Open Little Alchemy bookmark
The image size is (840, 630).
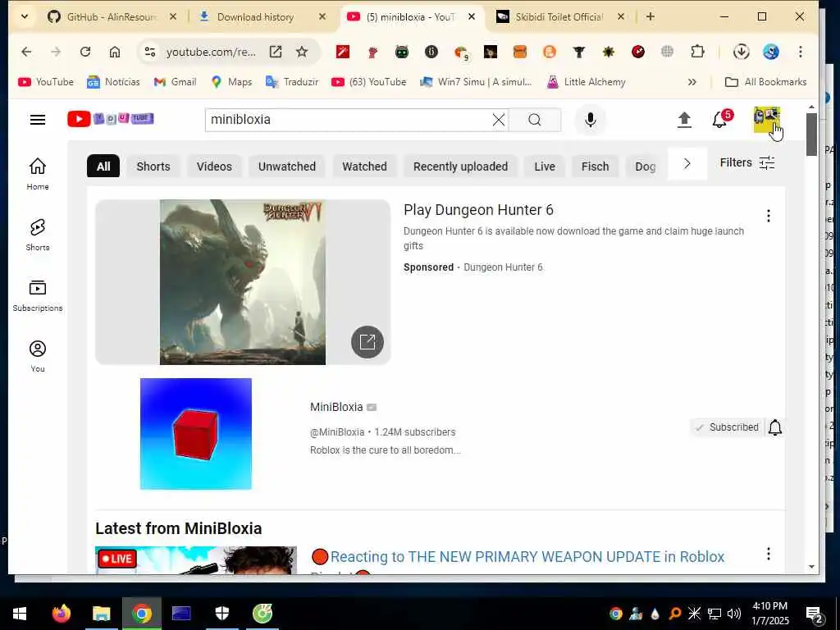tap(586, 82)
